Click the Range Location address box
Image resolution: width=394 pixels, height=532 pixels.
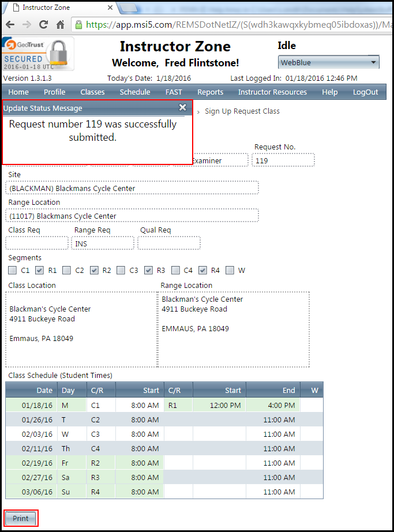234,329
